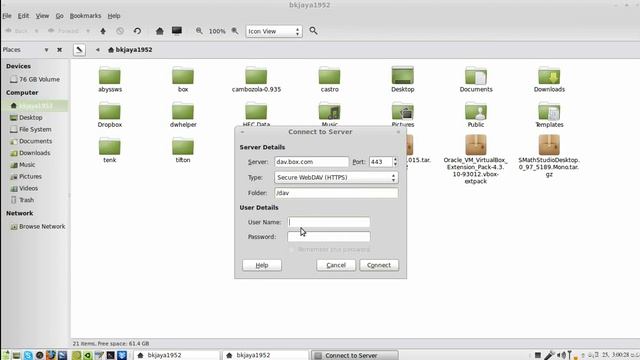Open the Edit menu
This screenshot has height=360, width=640.
tap(23, 16)
